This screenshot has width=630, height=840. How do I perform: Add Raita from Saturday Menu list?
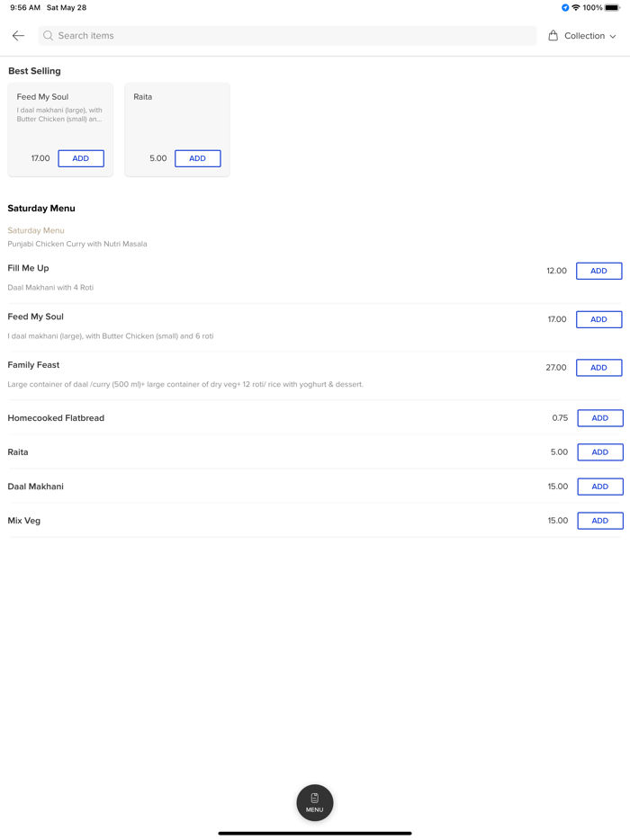coord(599,452)
